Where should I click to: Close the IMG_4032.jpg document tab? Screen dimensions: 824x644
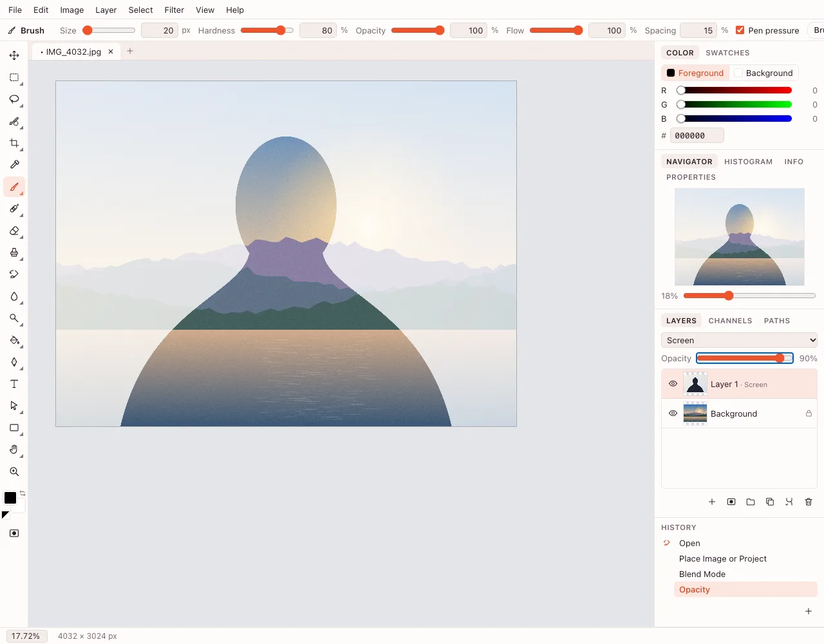coord(111,52)
